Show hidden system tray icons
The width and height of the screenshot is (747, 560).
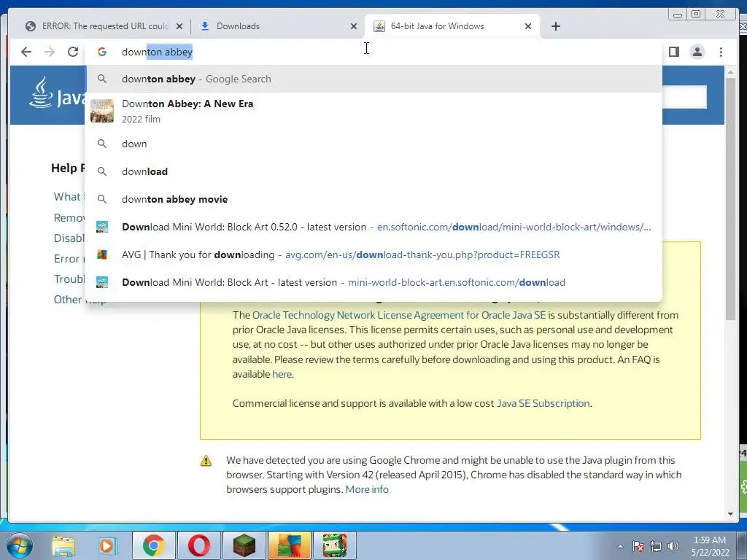pyautogui.click(x=620, y=546)
